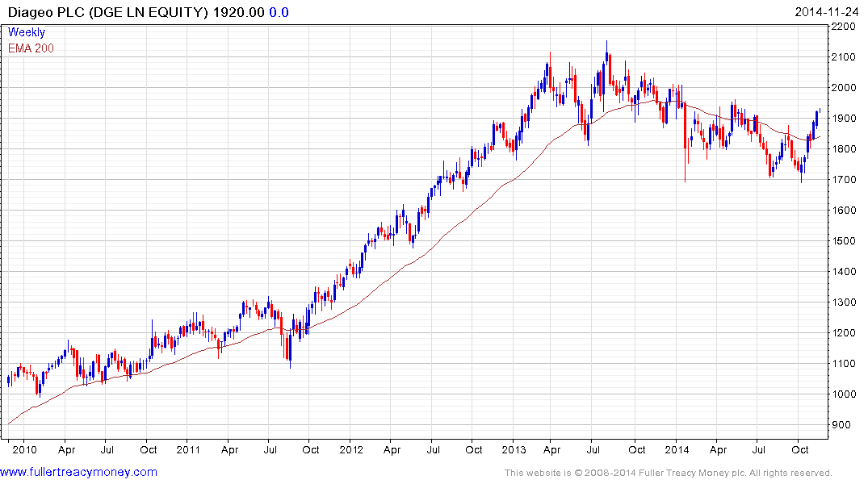Click the 1800 price axis label
Viewport: 868px width, 484px height.
(844, 148)
